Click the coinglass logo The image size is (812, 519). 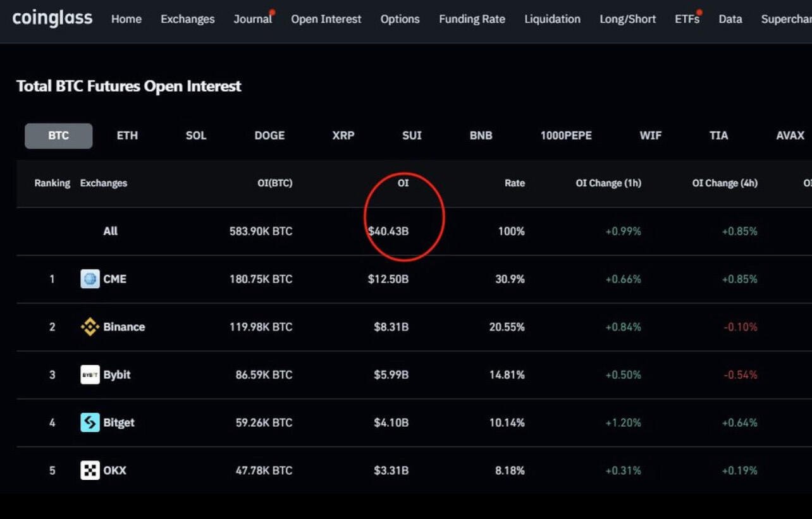(x=52, y=18)
